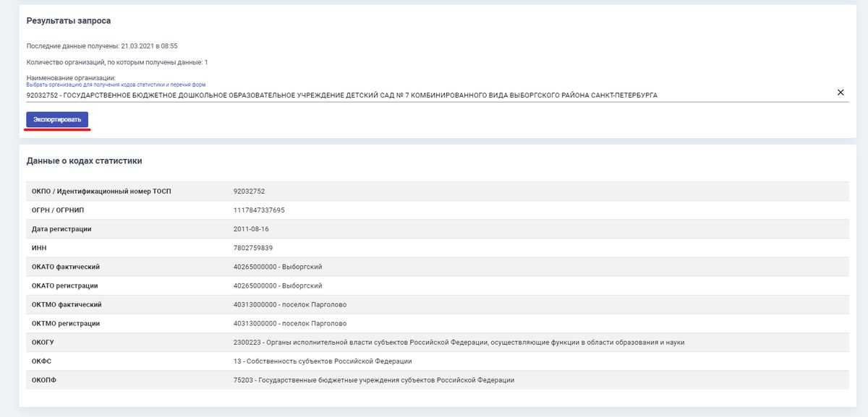Click the Экспортировать button
The width and height of the screenshot is (868, 417).
[57, 119]
